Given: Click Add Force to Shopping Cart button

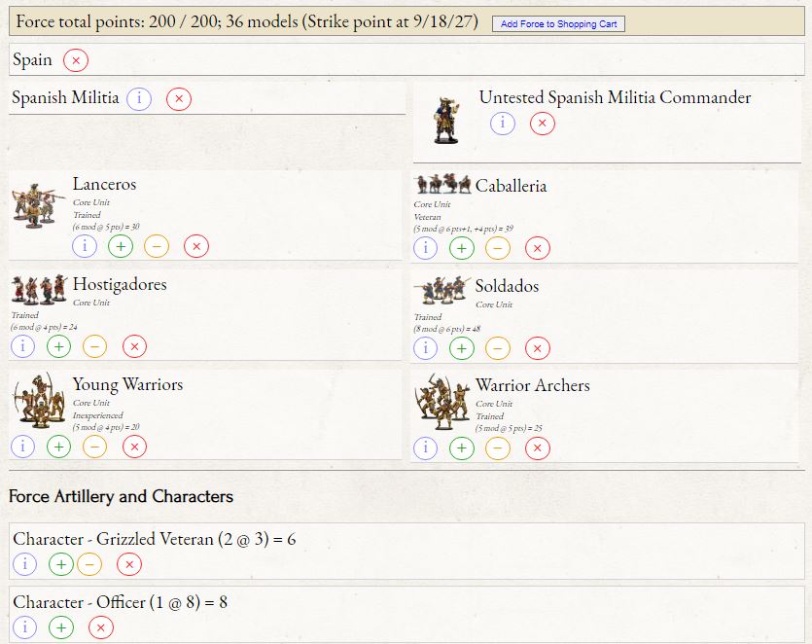Looking at the screenshot, I should tap(558, 23).
